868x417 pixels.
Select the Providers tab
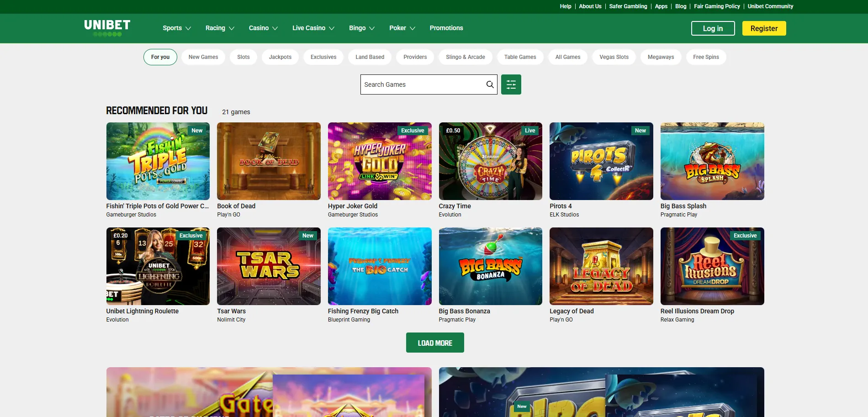click(x=415, y=57)
